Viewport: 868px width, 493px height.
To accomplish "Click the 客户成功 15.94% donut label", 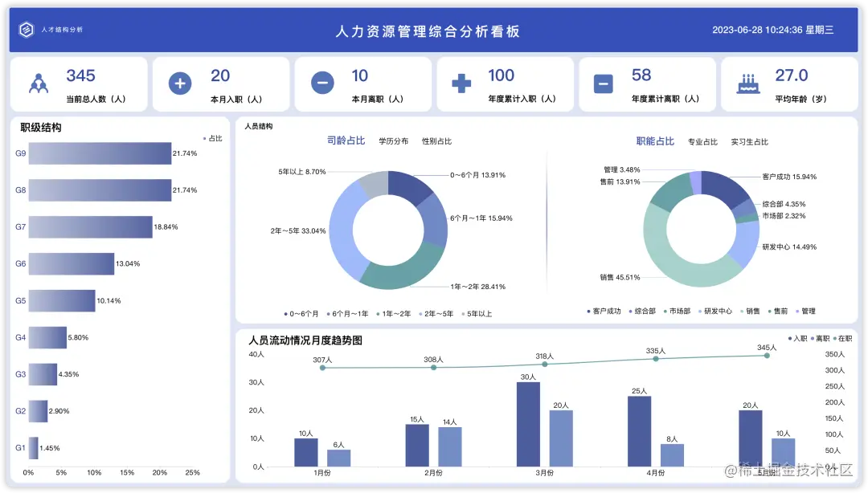I will tap(789, 177).
